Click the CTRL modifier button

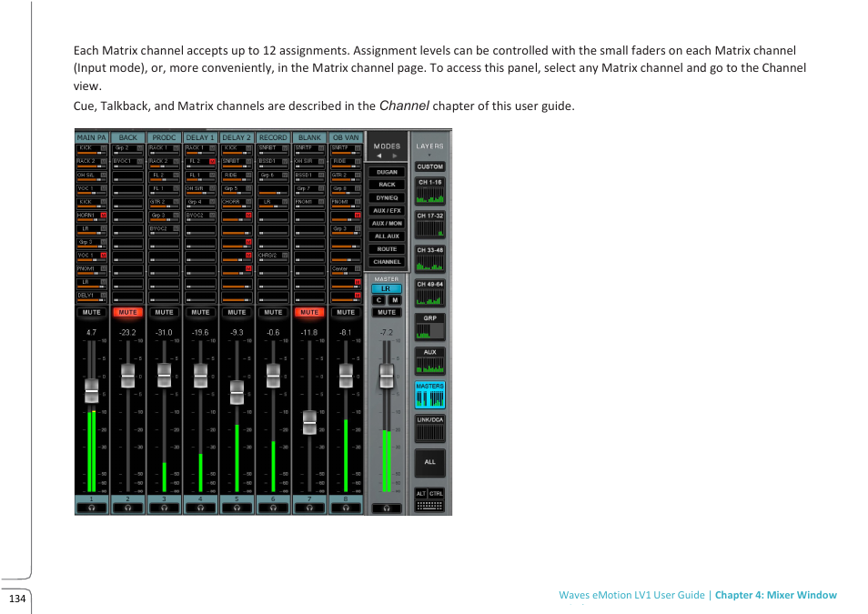pos(436,493)
